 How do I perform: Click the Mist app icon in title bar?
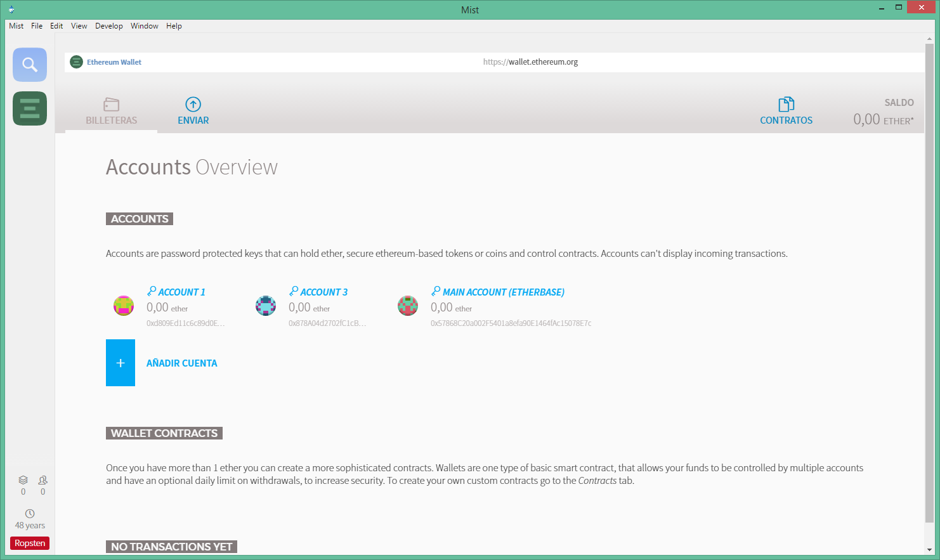(x=11, y=10)
